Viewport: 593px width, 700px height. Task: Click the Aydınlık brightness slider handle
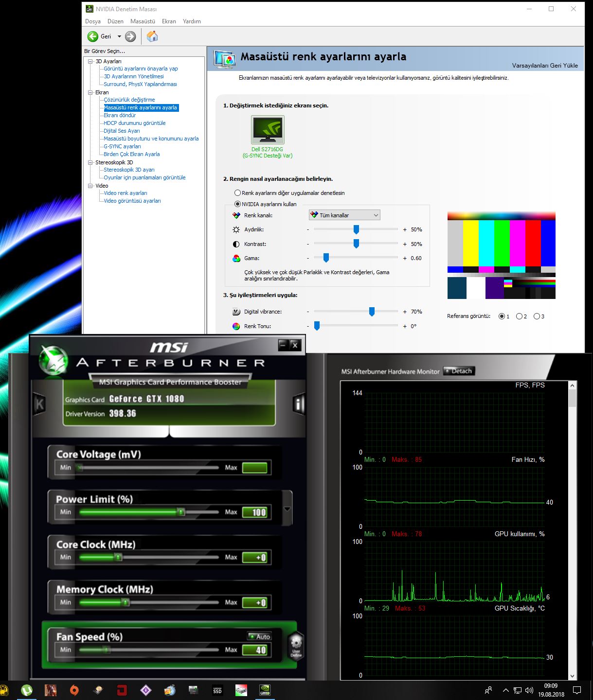(356, 229)
